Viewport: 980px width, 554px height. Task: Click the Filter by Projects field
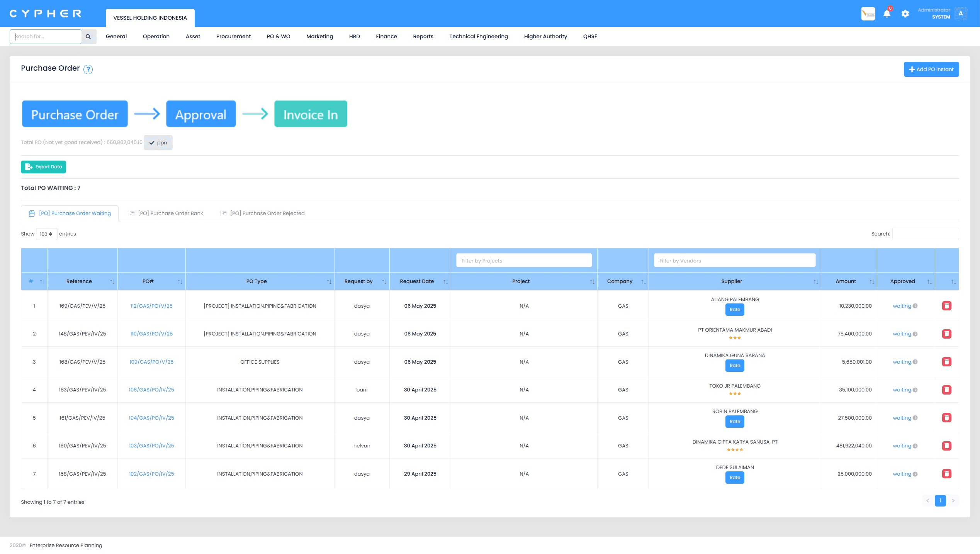coord(524,261)
